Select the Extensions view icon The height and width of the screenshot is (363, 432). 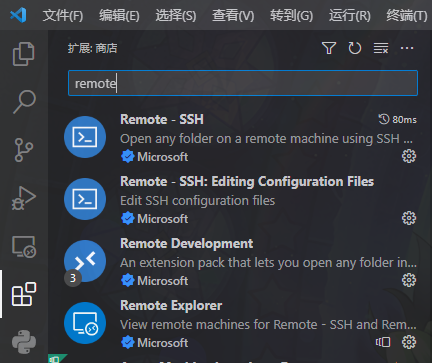[x=24, y=294]
